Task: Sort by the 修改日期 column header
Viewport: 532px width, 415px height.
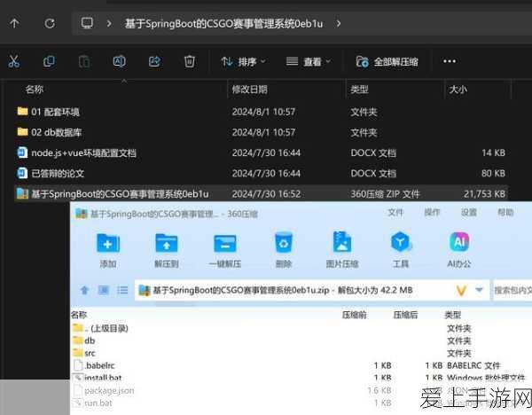Action: click(250, 90)
